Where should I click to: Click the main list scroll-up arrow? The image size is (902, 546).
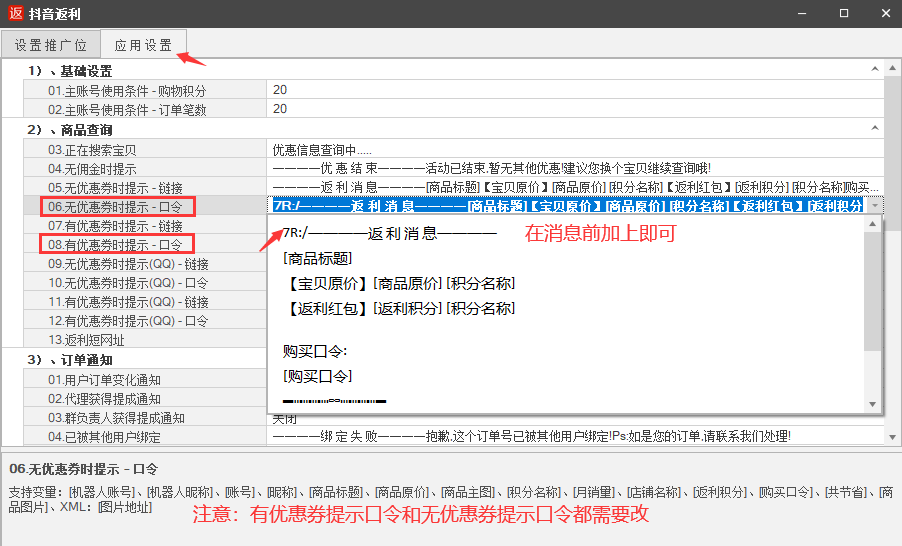892,67
